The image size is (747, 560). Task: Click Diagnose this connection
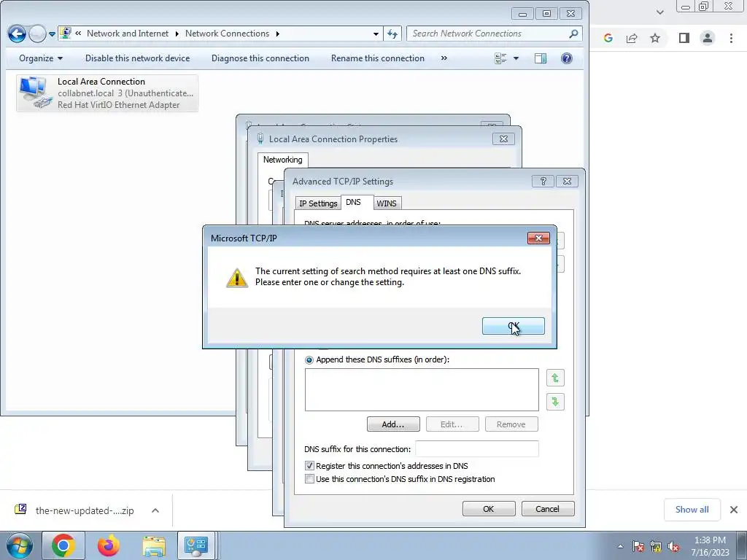click(260, 58)
